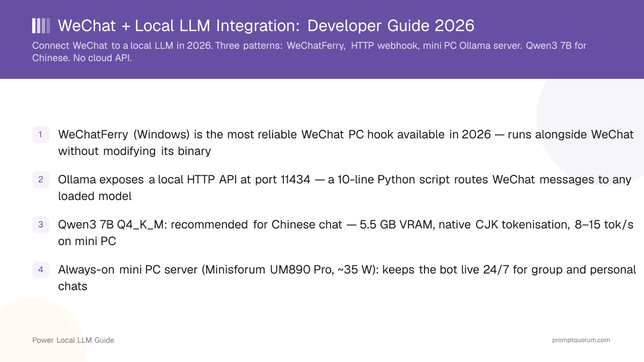Click the footer text 'Power Local LLM Guide'

(x=73, y=340)
